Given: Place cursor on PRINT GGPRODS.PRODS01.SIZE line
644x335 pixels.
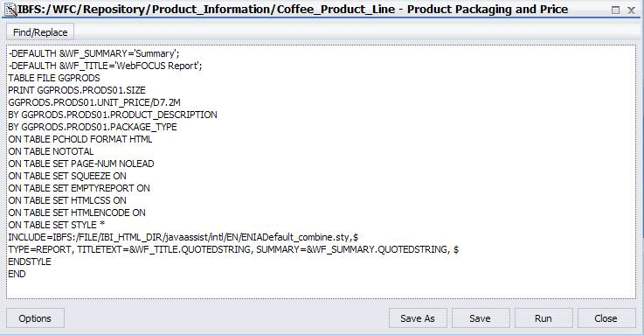Looking at the screenshot, I should pos(77,90).
